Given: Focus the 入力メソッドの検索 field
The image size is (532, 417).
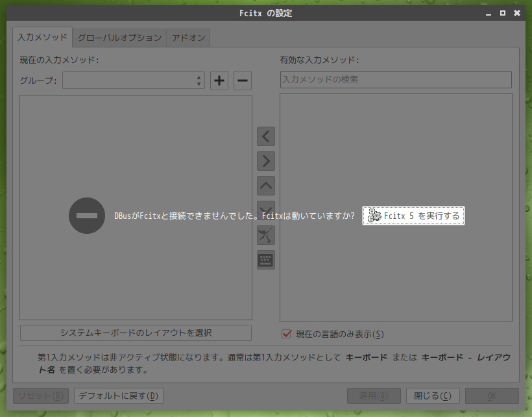Looking at the screenshot, I should tap(396, 79).
